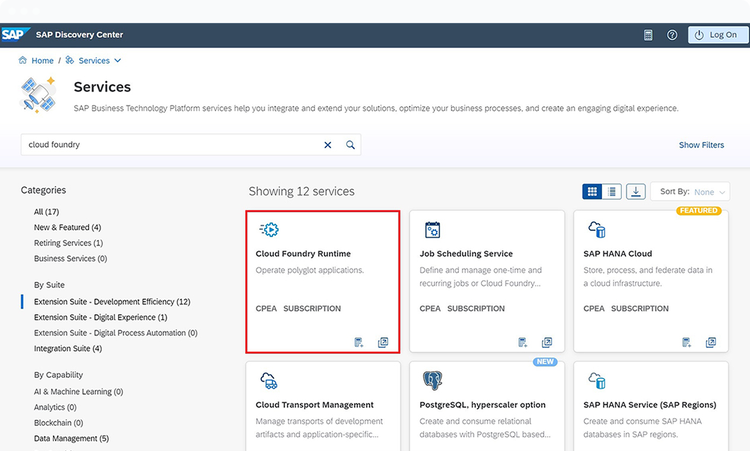Viewport: 750px width, 451px height.
Task: Click the Services breadcrumb icon
Action: point(70,60)
